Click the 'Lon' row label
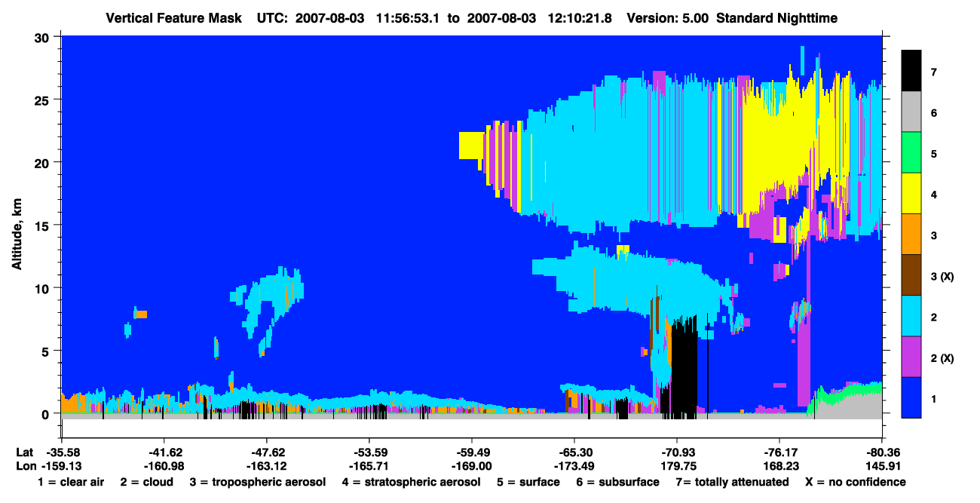980x503 pixels. [25, 467]
